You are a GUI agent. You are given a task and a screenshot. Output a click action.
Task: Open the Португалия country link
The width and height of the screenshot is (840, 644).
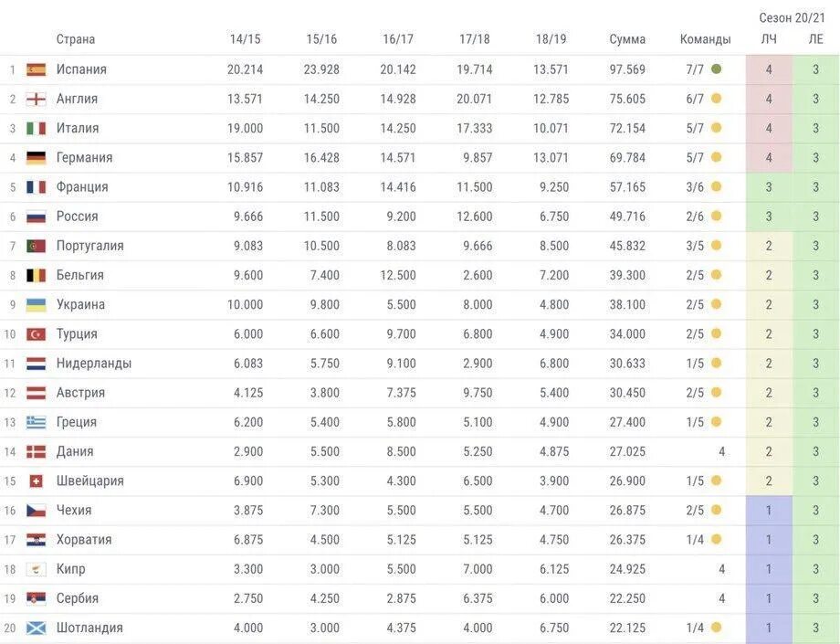tap(89, 246)
